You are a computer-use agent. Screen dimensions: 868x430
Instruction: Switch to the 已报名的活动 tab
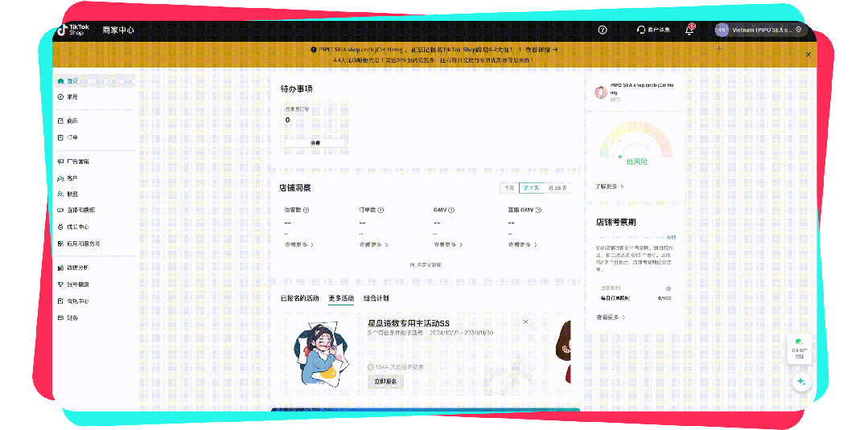(x=299, y=298)
